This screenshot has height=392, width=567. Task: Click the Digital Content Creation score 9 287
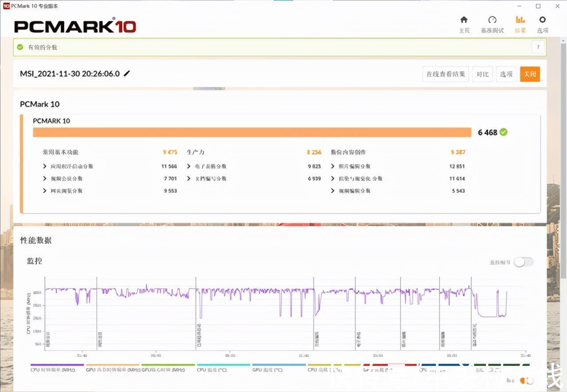[458, 152]
